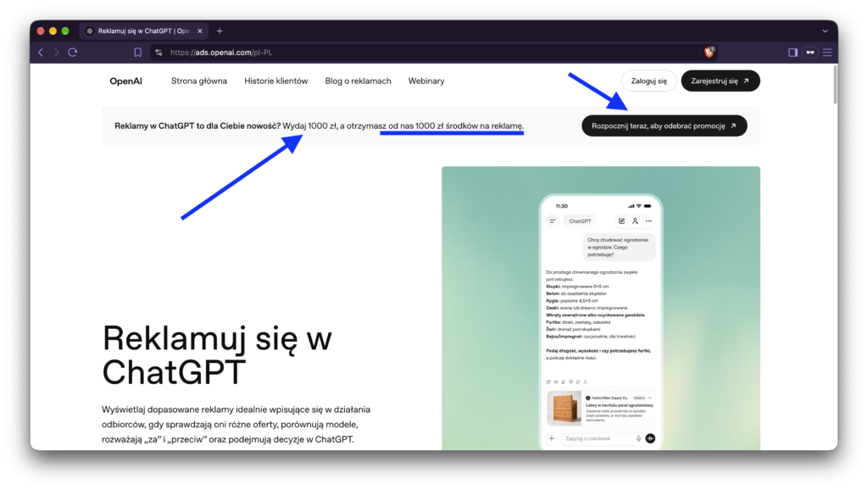
Task: Click the paragraph starting 'Wyświetlaj dopasowane reklamy'
Action: pyautogui.click(x=236, y=424)
